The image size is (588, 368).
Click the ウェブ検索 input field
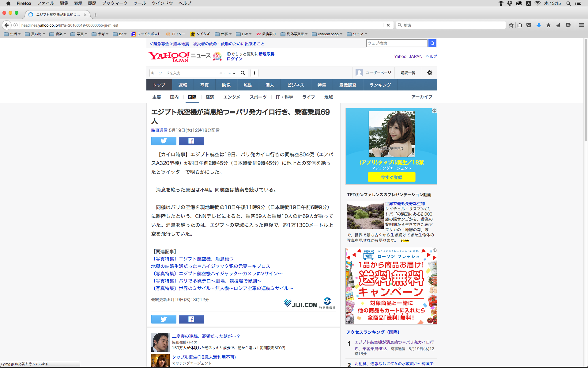click(x=396, y=43)
